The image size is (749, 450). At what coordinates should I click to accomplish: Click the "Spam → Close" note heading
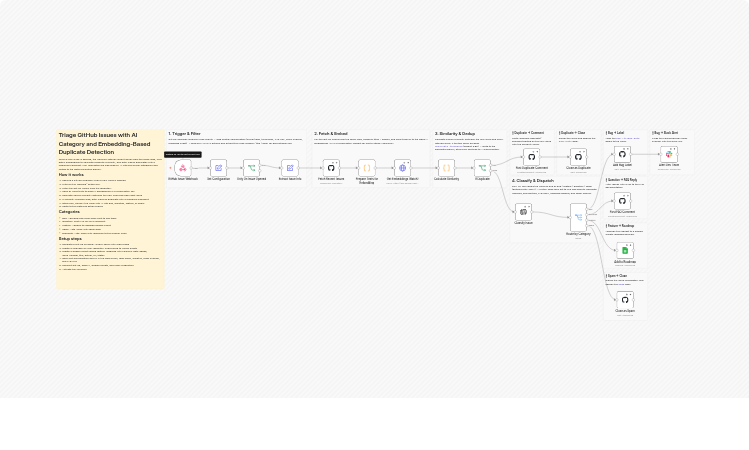(616, 276)
